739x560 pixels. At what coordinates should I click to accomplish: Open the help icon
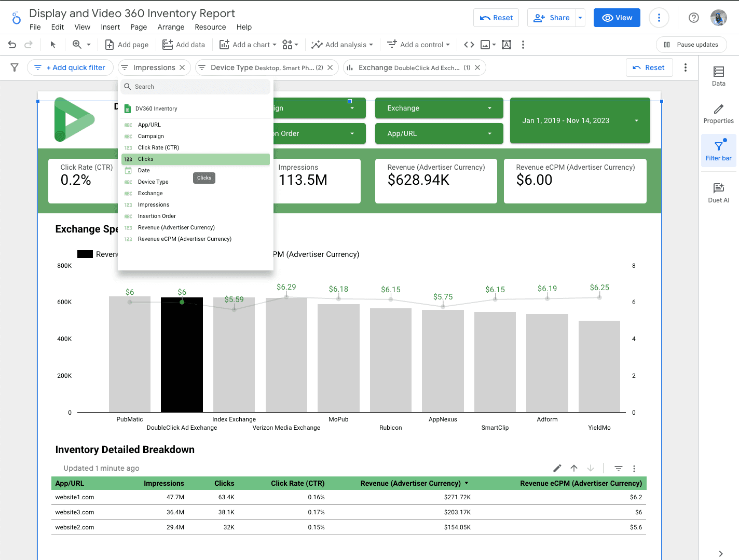[x=693, y=18]
